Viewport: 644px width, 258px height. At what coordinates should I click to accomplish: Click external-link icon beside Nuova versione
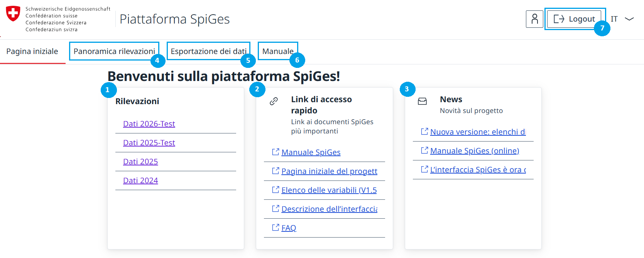(424, 132)
